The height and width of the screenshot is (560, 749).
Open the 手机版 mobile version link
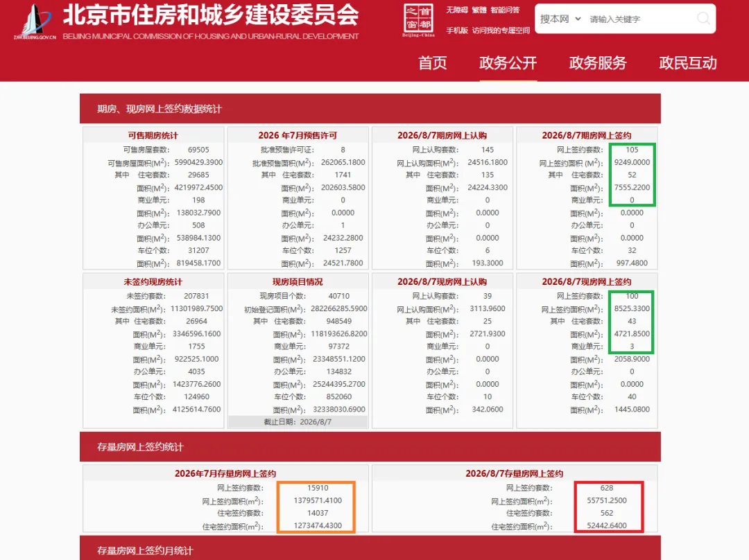click(x=456, y=30)
